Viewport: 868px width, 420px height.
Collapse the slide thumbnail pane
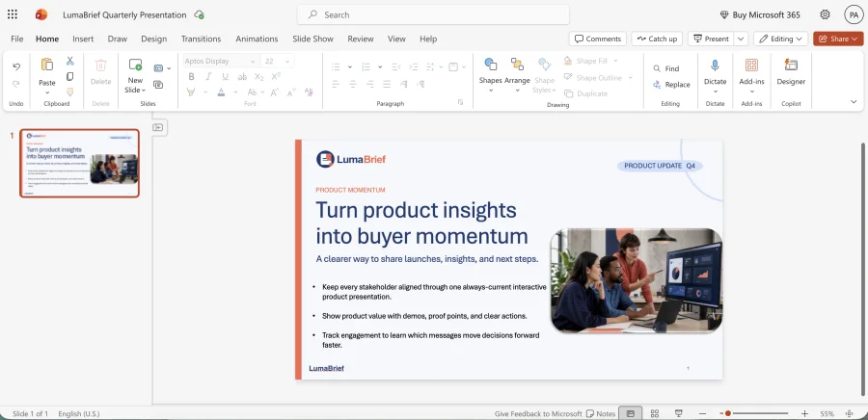click(158, 127)
